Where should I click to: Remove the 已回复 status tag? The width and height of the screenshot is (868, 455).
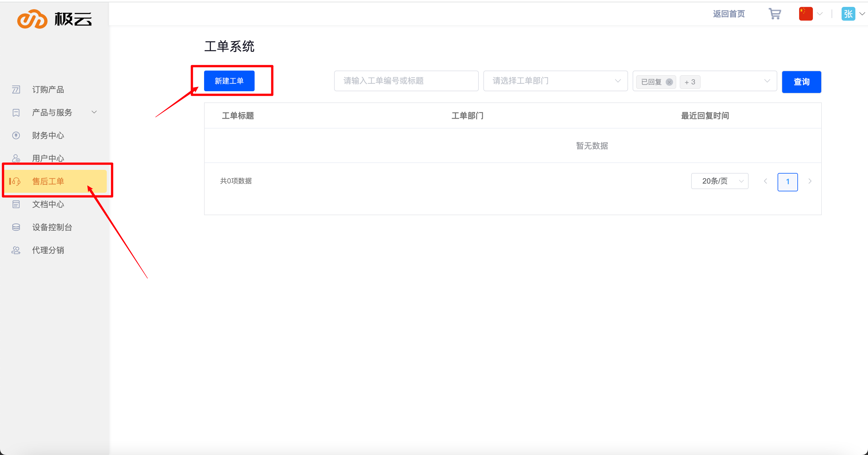[669, 82]
